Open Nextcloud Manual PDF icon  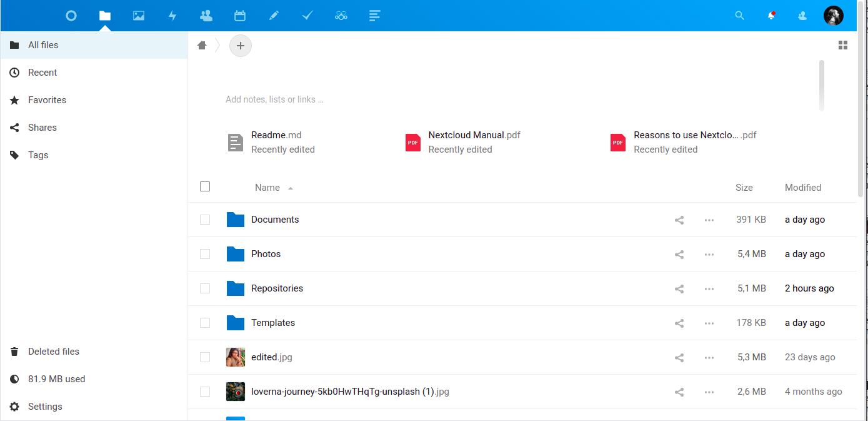tap(413, 143)
